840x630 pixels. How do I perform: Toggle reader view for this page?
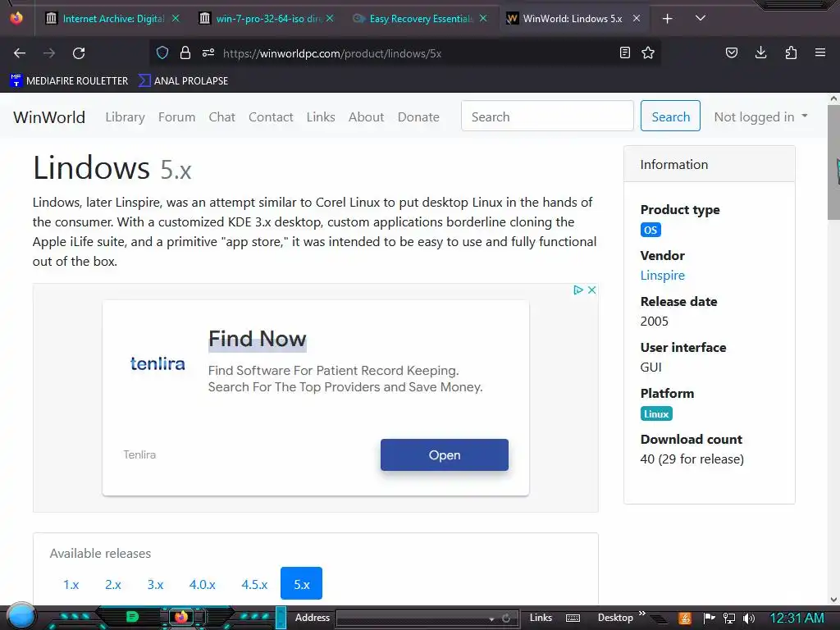[624, 53]
